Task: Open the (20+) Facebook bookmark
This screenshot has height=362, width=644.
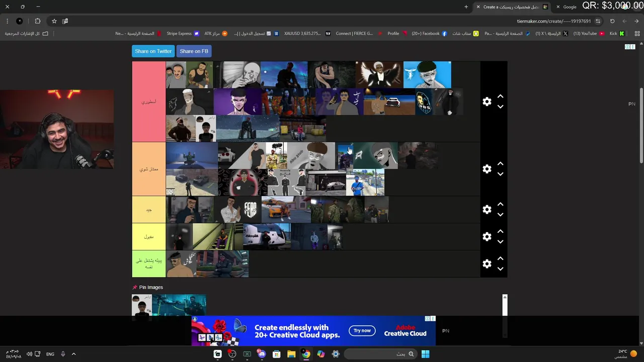Action: 429,34
